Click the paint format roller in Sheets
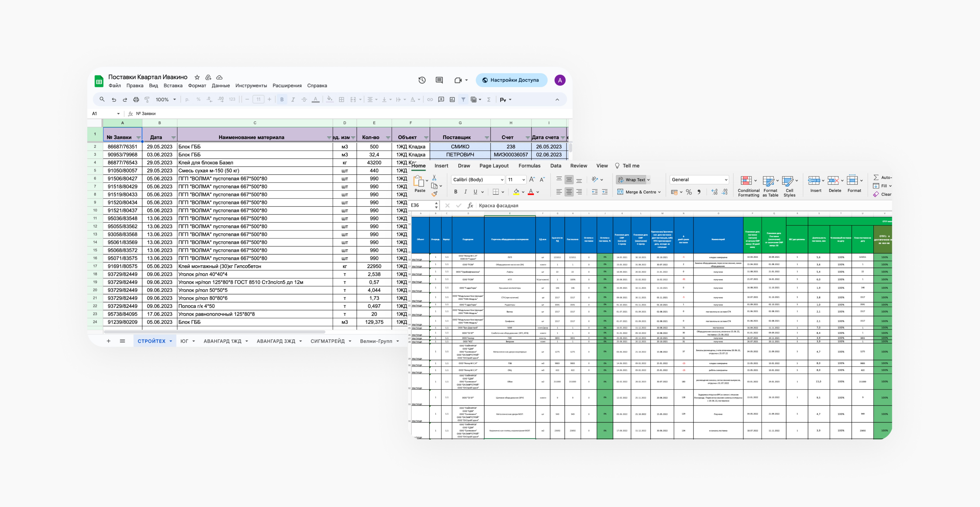 (x=147, y=100)
